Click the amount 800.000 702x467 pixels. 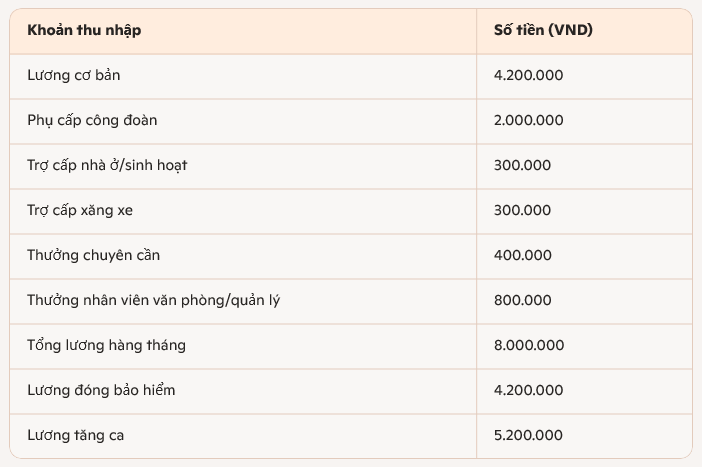click(x=522, y=300)
